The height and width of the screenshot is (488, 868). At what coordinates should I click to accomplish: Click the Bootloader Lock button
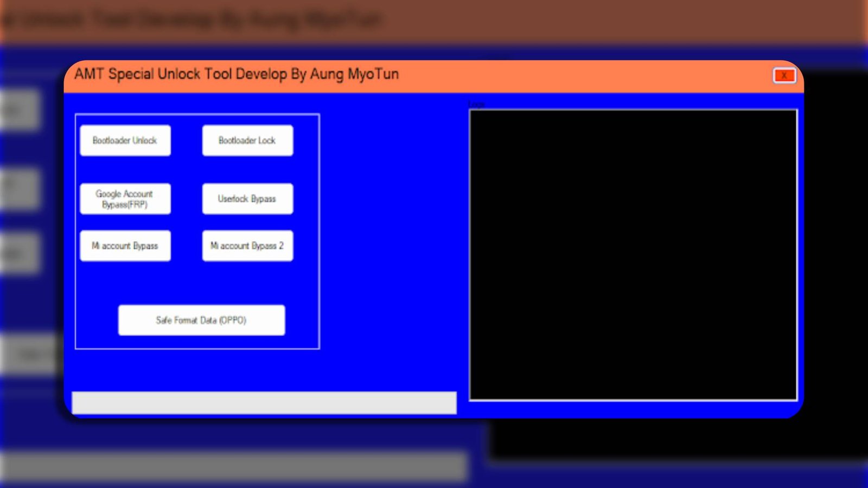[247, 140]
